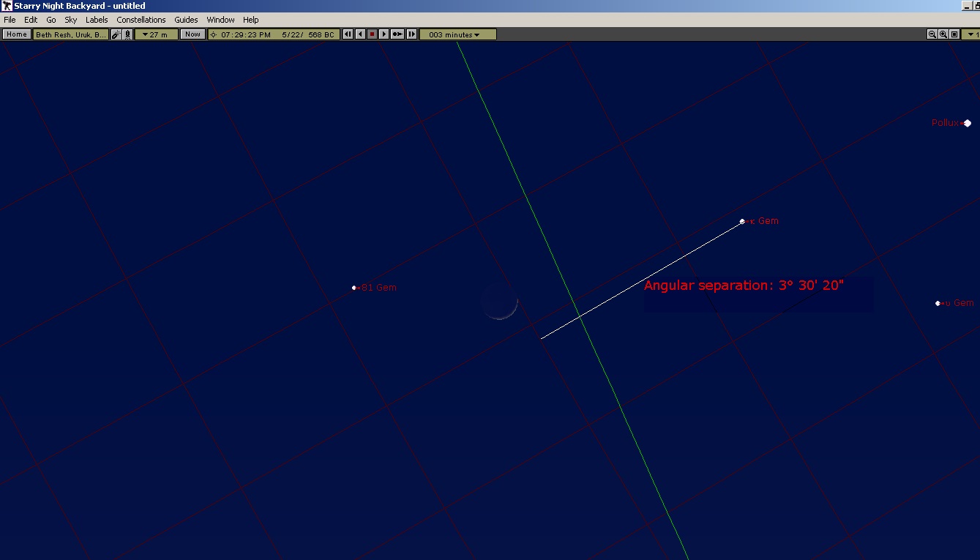
Task: Step time forward one step
Action: (x=411, y=34)
